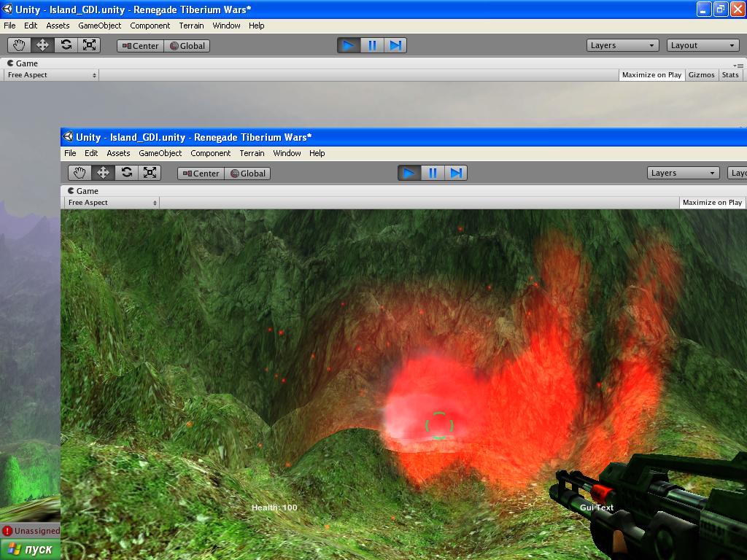Image resolution: width=747 pixels, height=560 pixels.
Task: Select the Rotate tool in the outer Unity toolbar
Action: point(66,45)
